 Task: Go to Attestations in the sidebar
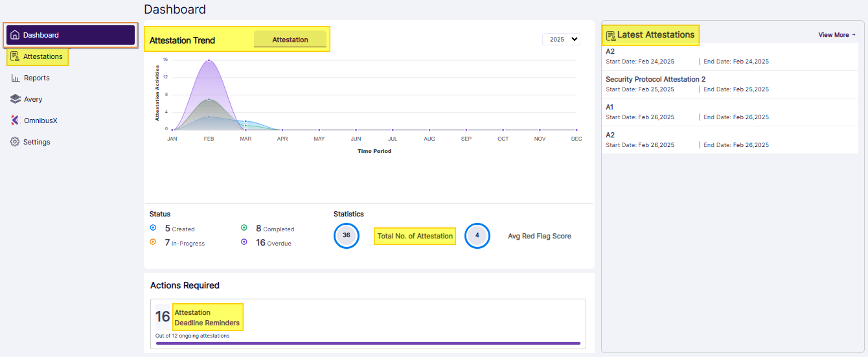click(x=43, y=56)
